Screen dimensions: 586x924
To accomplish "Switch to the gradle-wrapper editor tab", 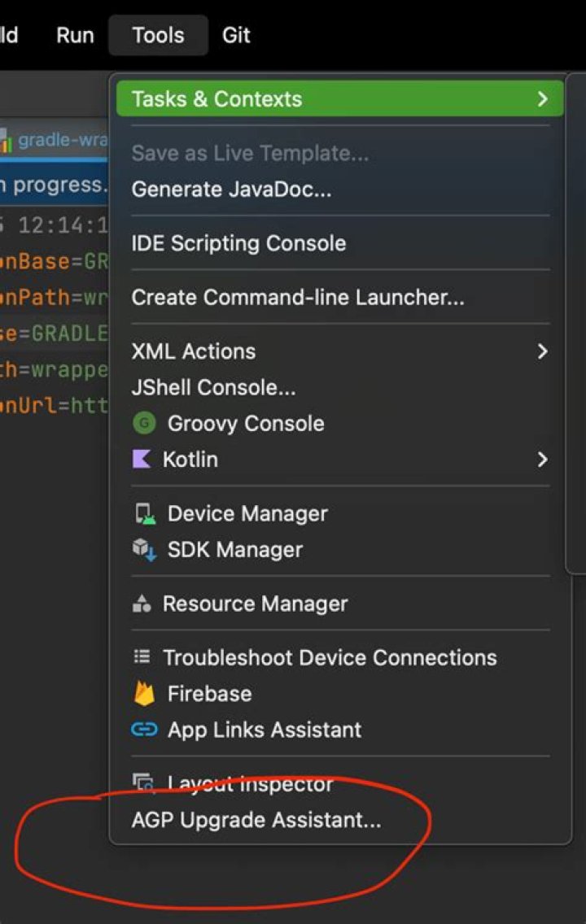I will [55, 141].
